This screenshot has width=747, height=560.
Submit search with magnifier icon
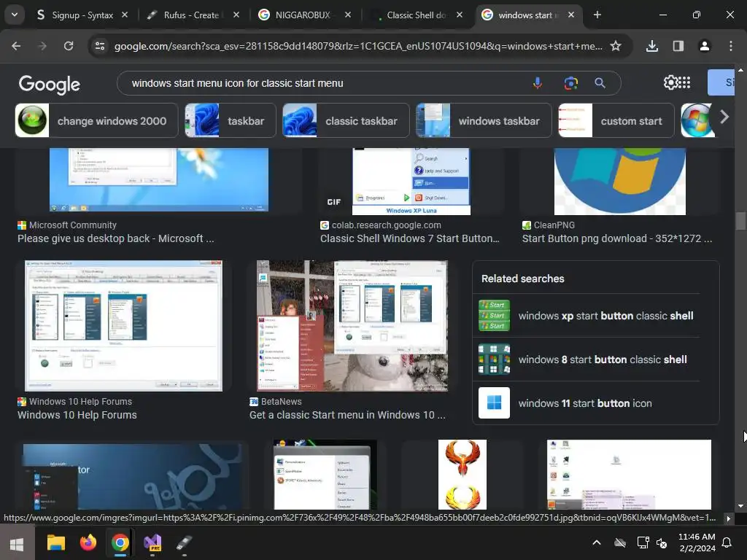(x=600, y=83)
